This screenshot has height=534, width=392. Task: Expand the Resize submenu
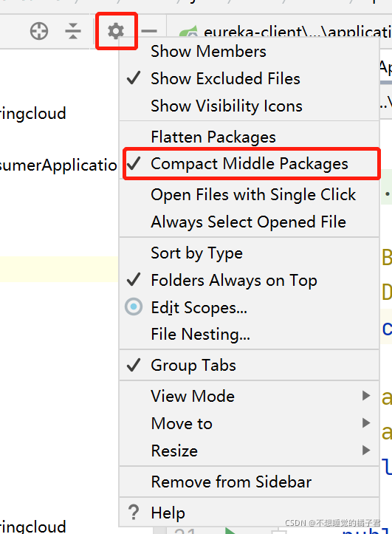point(249,451)
